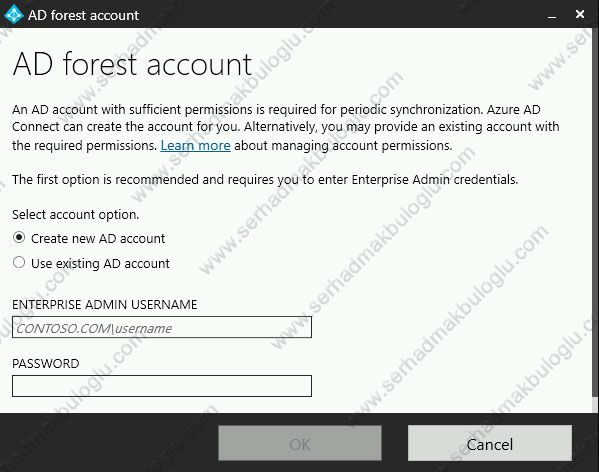The image size is (599, 472).
Task: Click the Azure AD Connect title bar icon
Action: click(14, 15)
